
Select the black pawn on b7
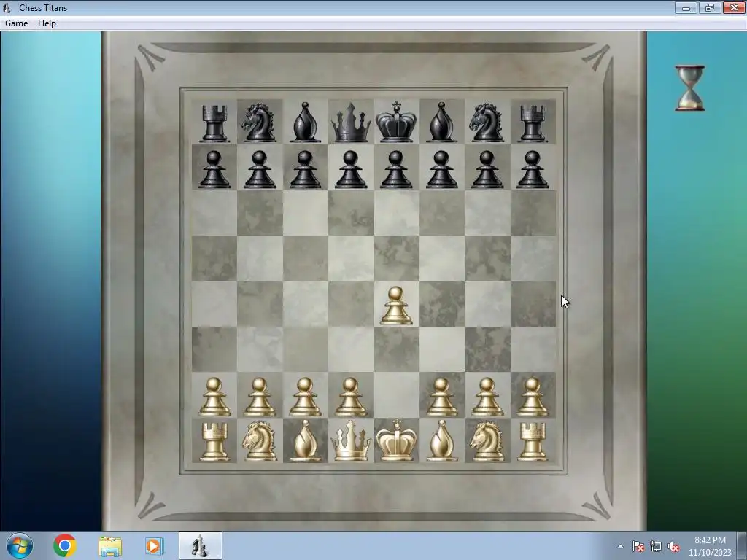pos(259,169)
